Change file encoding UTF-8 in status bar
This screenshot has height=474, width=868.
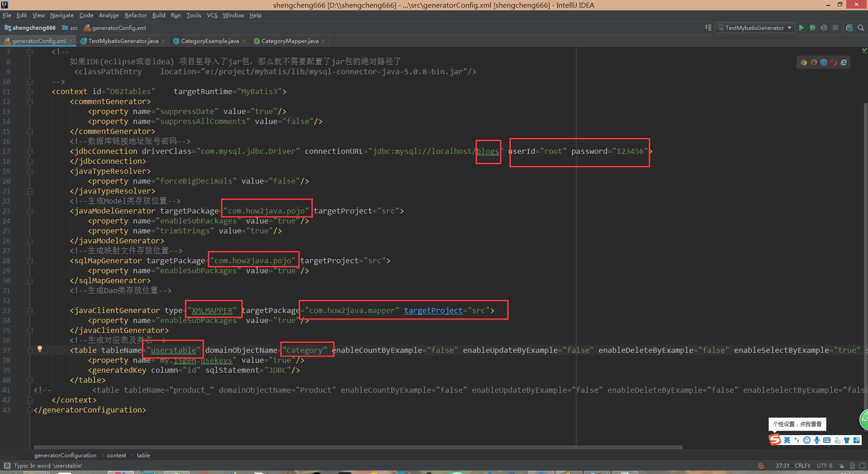point(825,466)
